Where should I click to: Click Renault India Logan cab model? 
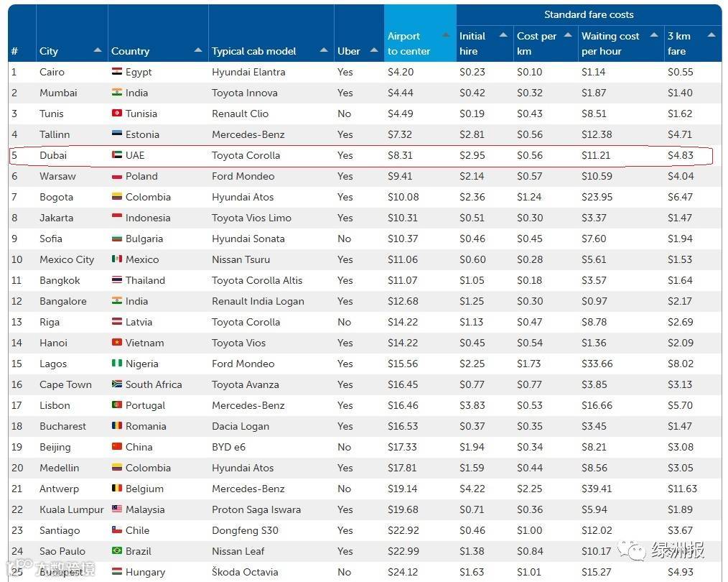[258, 302]
